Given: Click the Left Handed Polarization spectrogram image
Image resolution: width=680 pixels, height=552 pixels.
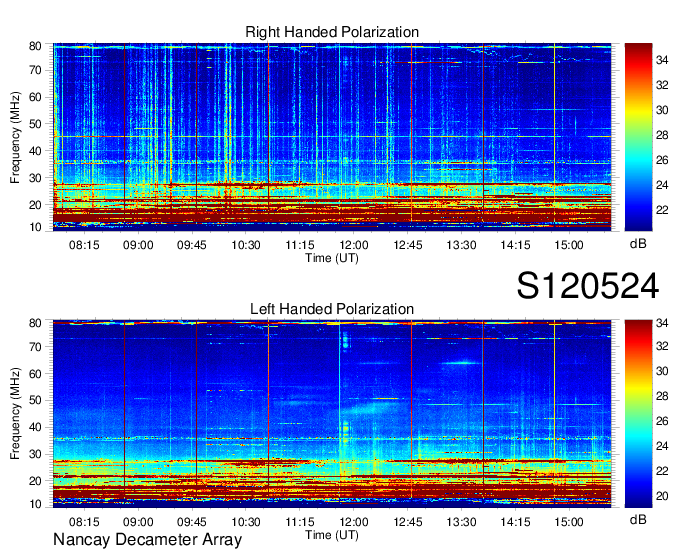Looking at the screenshot, I should click(x=332, y=414).
